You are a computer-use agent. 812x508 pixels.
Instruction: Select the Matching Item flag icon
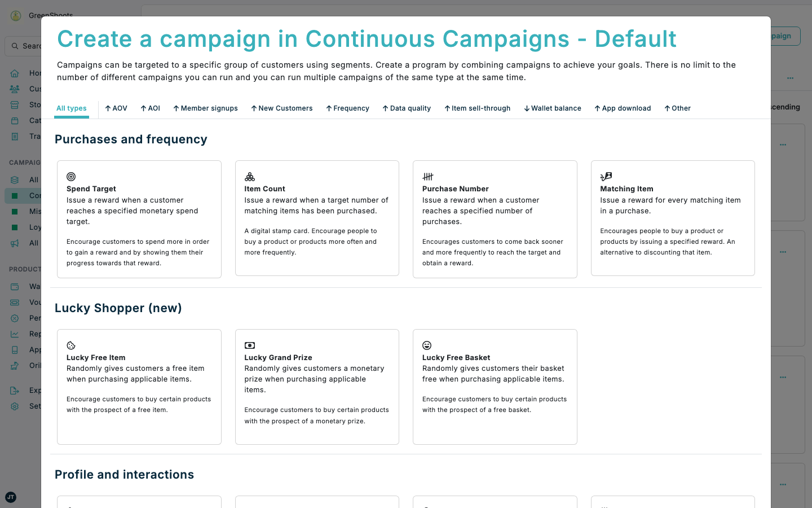pyautogui.click(x=605, y=176)
